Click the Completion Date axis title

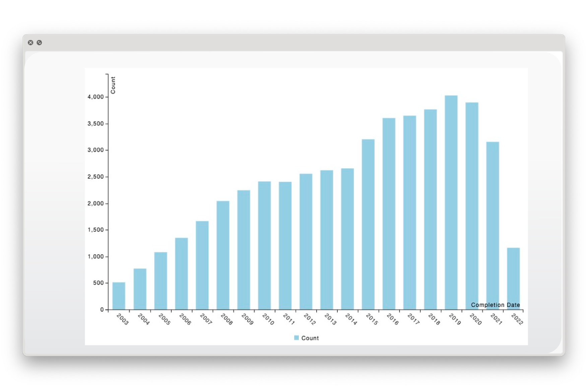(495, 305)
